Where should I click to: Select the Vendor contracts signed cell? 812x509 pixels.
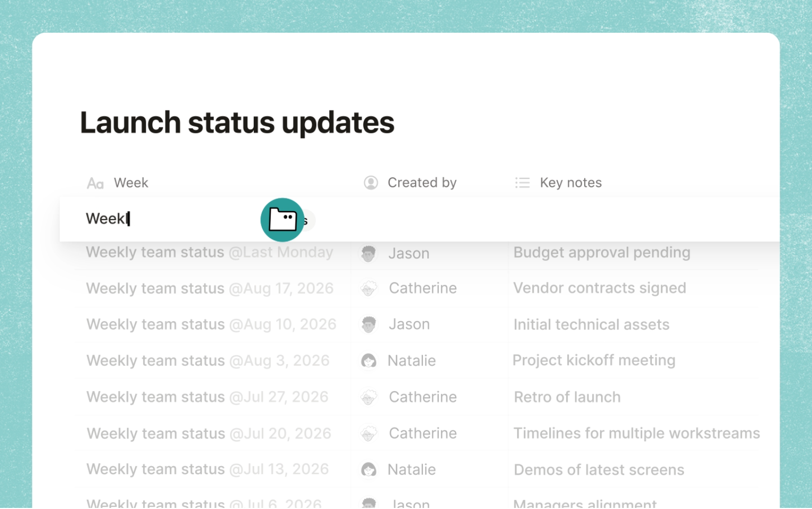(599, 288)
